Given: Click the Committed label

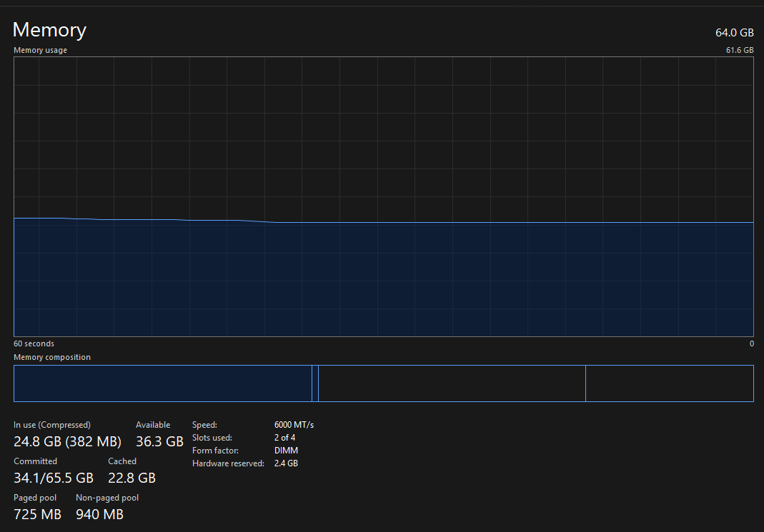Looking at the screenshot, I should [x=35, y=461].
